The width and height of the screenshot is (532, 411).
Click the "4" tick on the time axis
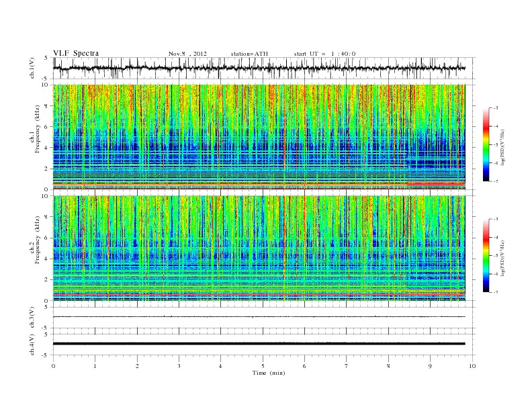point(221,366)
